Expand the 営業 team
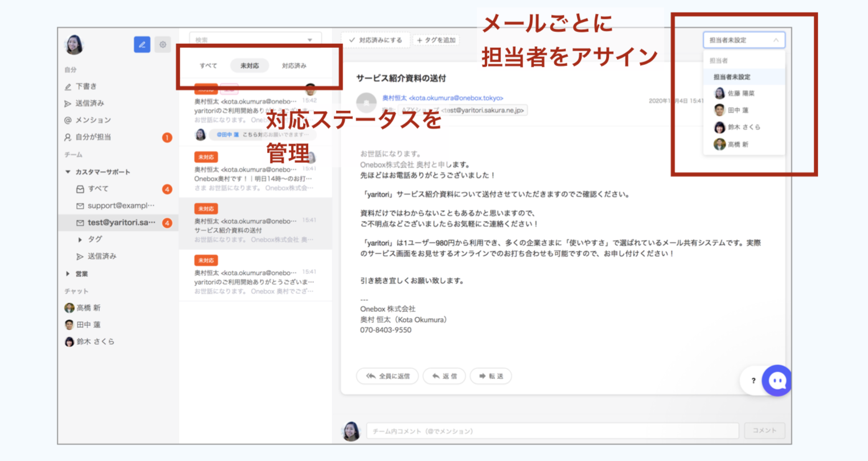Image resolution: width=868 pixels, height=461 pixels. [x=68, y=274]
